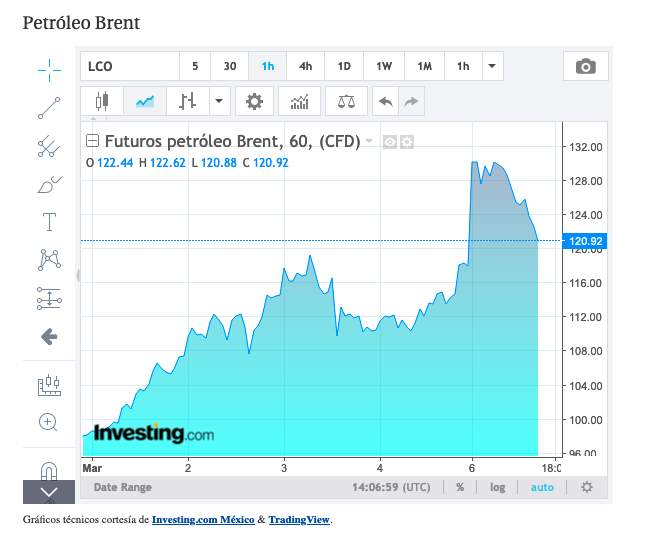Screen dimensions: 645x534
Task: Toggle the log scale mode
Action: click(x=498, y=487)
